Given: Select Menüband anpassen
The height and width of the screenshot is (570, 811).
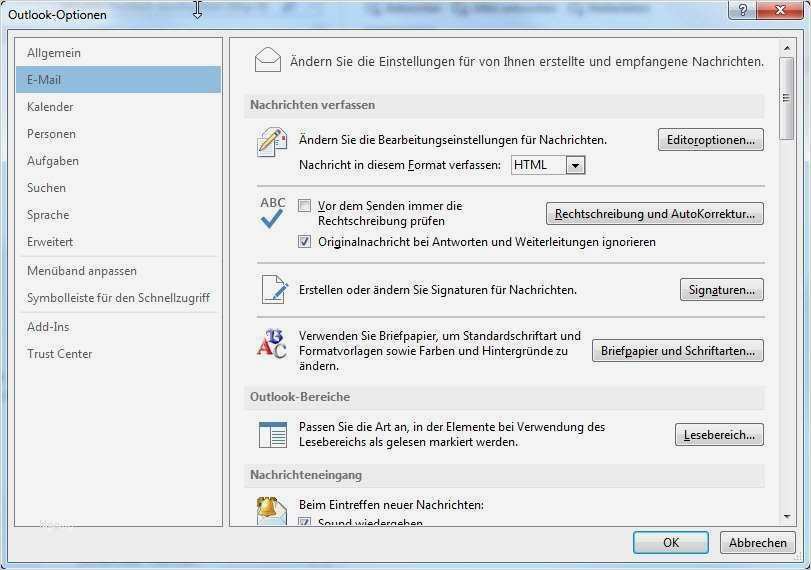Looking at the screenshot, I should click(118, 271).
